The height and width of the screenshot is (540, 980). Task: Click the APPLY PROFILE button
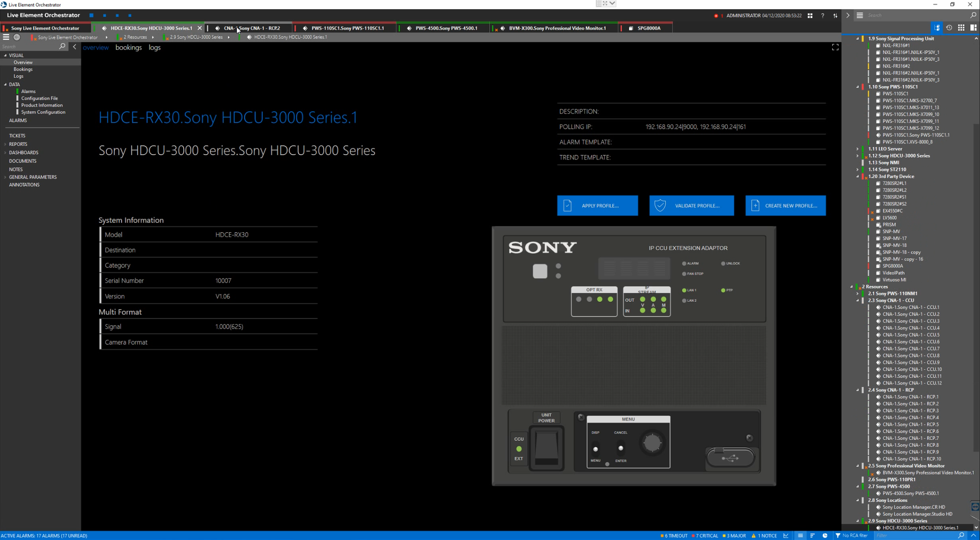(597, 205)
